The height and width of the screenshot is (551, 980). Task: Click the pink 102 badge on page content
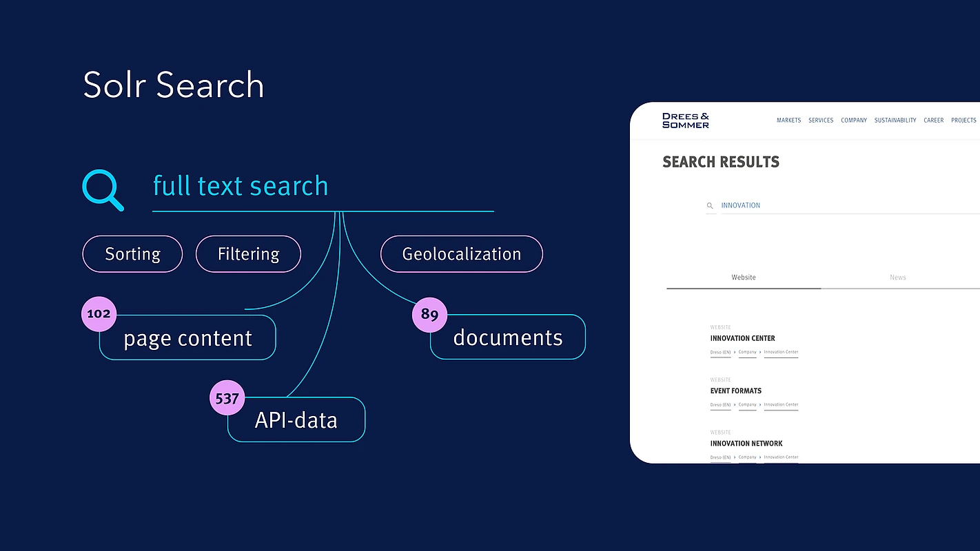click(x=99, y=313)
